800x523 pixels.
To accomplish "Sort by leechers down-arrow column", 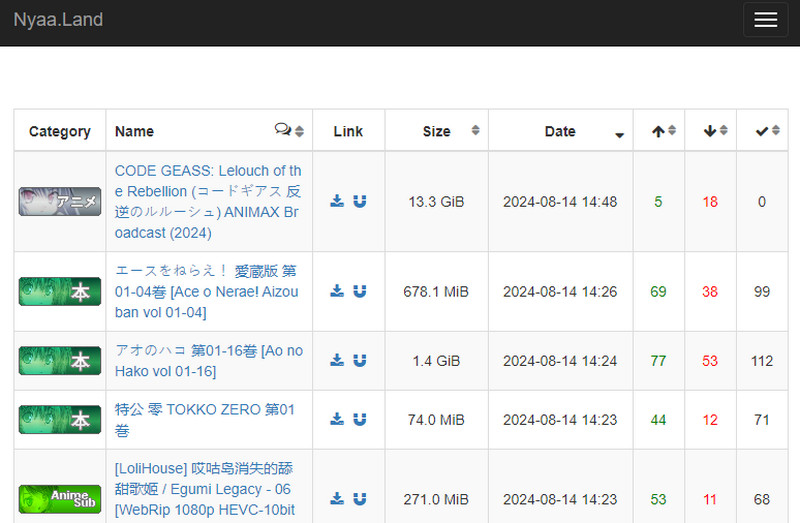I will [x=711, y=131].
